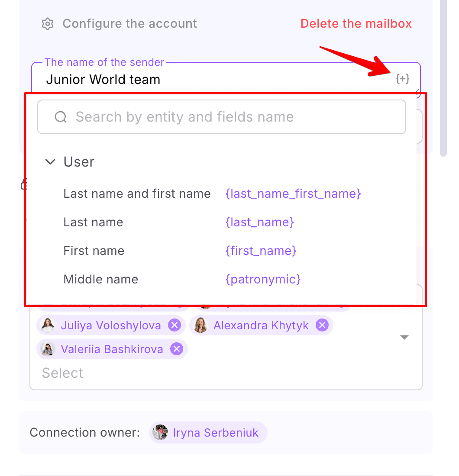459x476 pixels.
Task: Click Juliya Voloshylova's avatar
Action: pyautogui.click(x=48, y=325)
